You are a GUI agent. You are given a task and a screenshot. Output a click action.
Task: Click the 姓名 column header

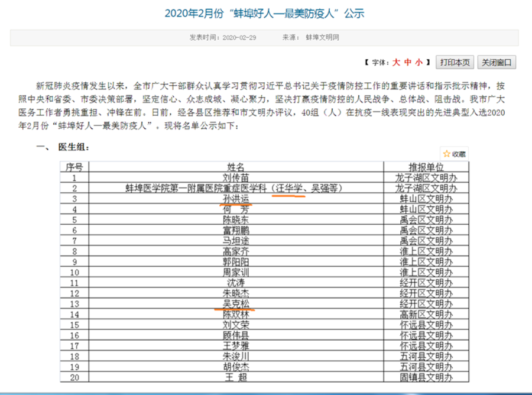(x=235, y=166)
